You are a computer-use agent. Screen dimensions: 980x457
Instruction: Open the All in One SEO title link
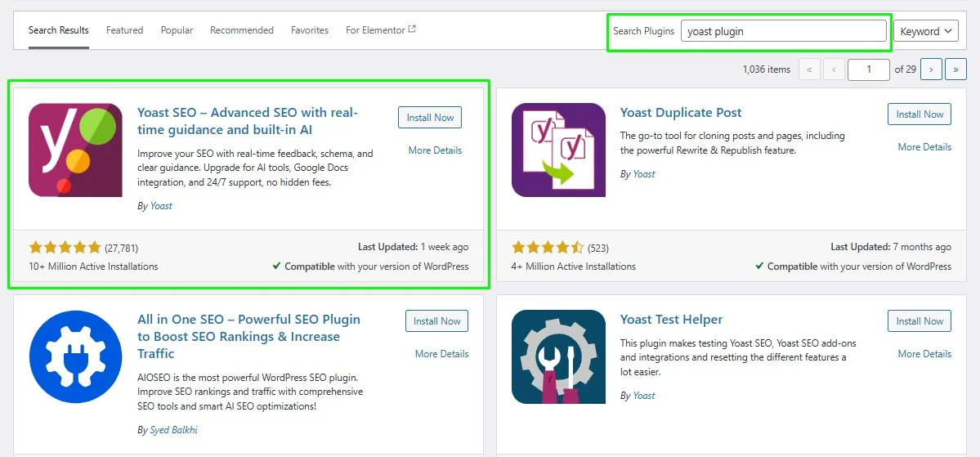click(x=248, y=336)
